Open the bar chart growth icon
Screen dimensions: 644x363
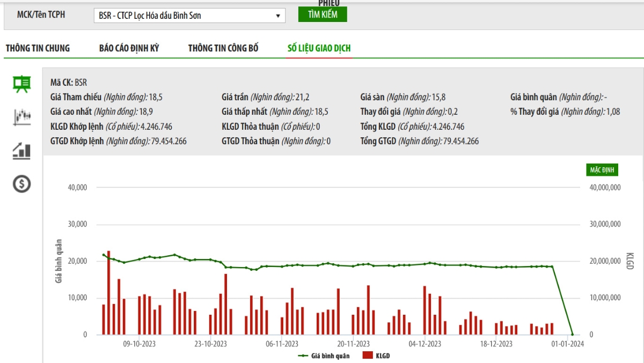(21, 151)
